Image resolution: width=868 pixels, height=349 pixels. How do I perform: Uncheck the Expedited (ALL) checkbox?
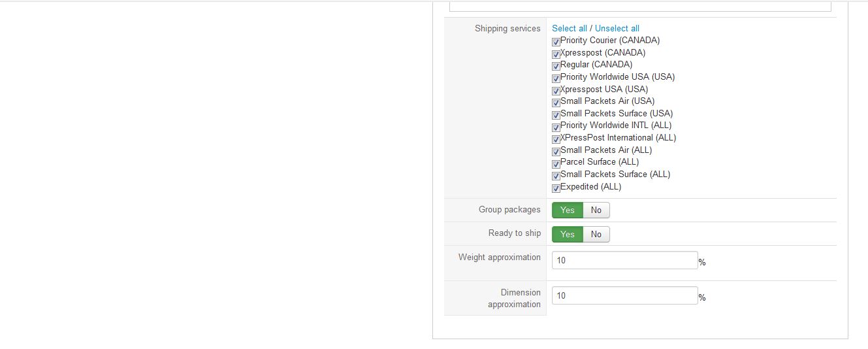[x=556, y=188]
